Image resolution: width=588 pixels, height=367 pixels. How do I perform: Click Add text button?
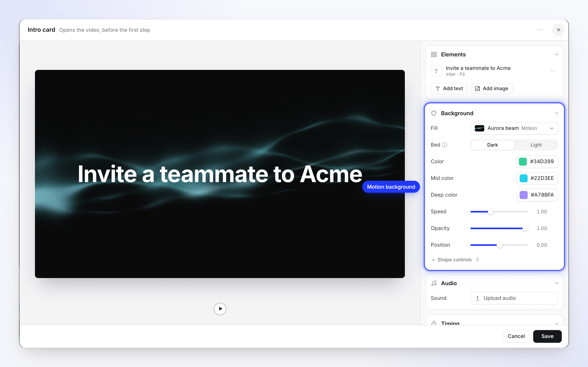[449, 89]
